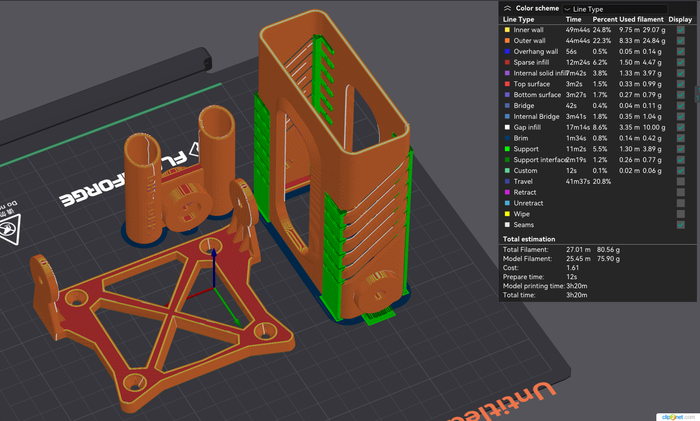Viewport: 700px width, 421px height.
Task: Toggle Inner wall display checkbox
Action: [x=680, y=31]
